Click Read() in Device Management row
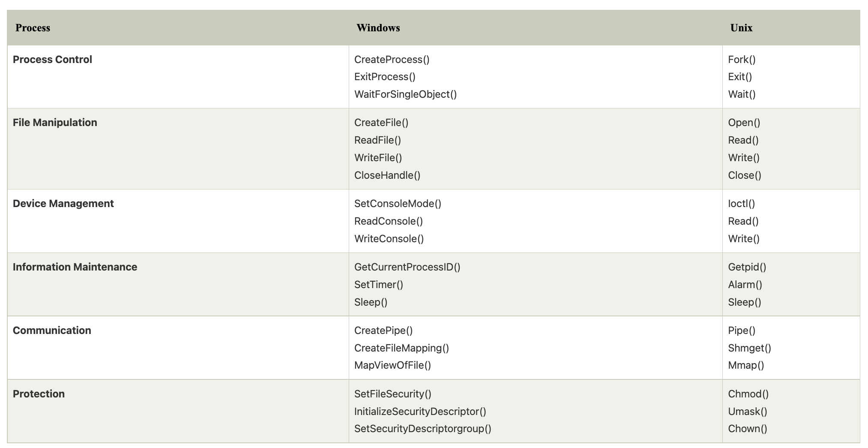Viewport: 868px width, 448px height. coord(743,221)
